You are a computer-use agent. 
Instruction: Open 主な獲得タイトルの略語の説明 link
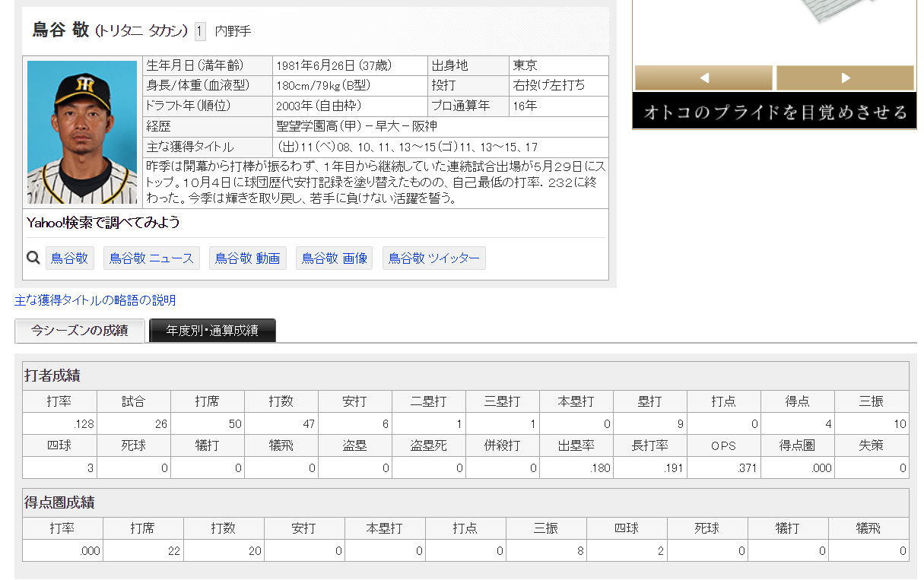95,300
